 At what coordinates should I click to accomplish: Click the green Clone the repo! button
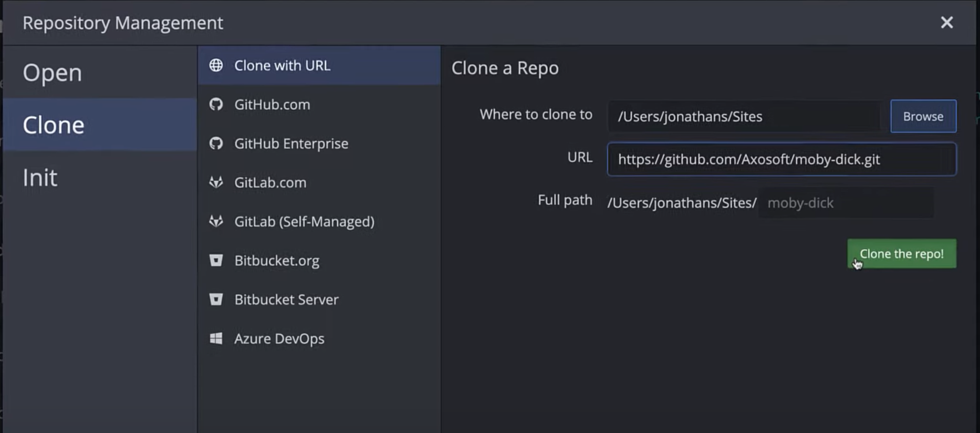point(901,254)
